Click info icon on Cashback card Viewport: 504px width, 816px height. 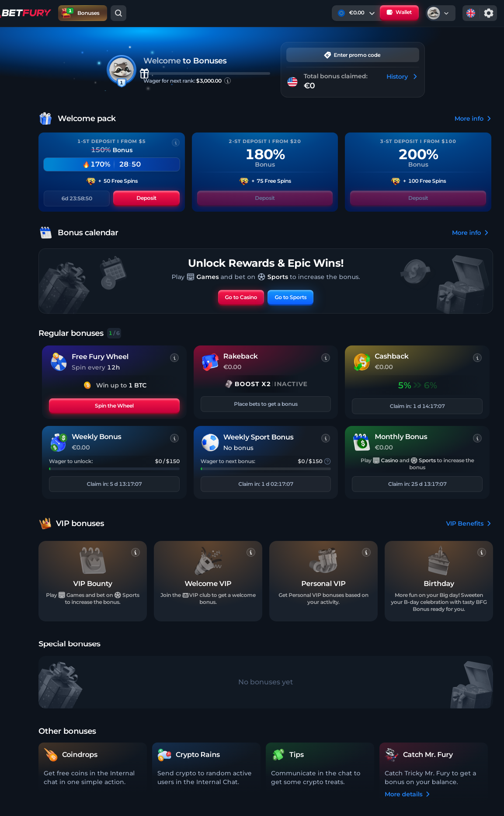(477, 358)
